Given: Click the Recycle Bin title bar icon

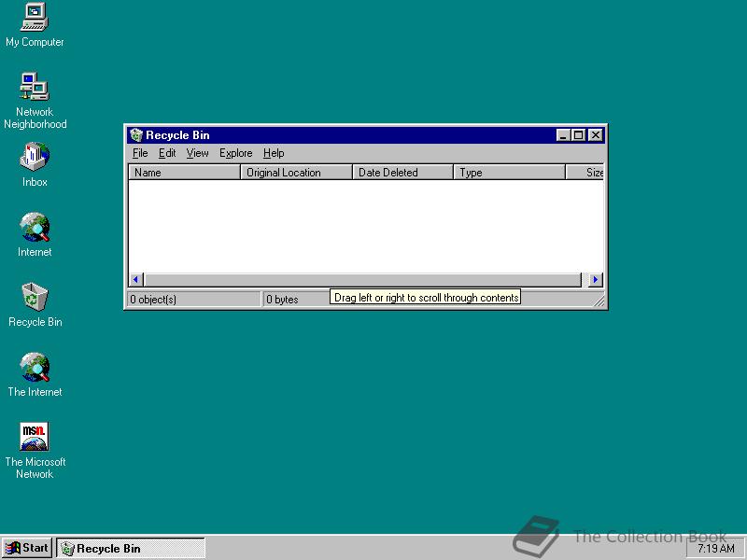Looking at the screenshot, I should 136,135.
